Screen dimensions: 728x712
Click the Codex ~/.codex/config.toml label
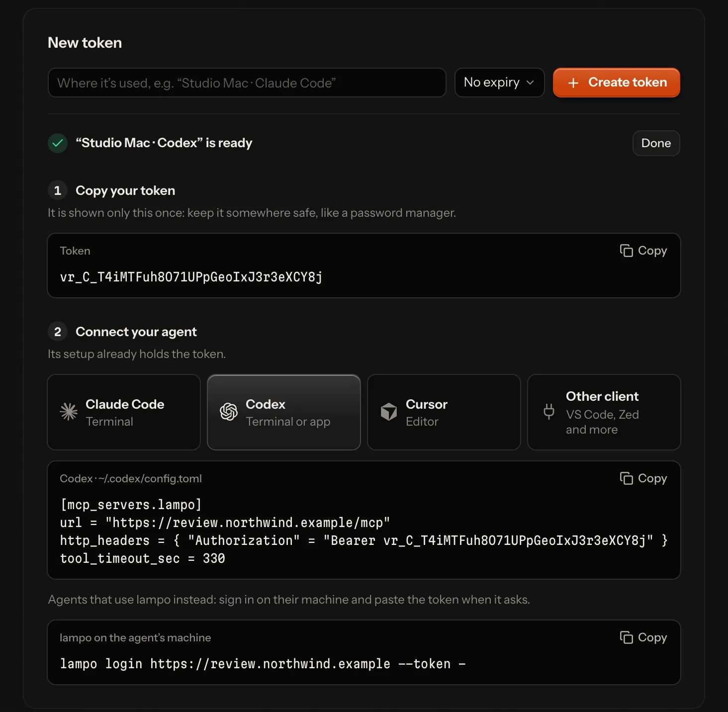(131, 479)
